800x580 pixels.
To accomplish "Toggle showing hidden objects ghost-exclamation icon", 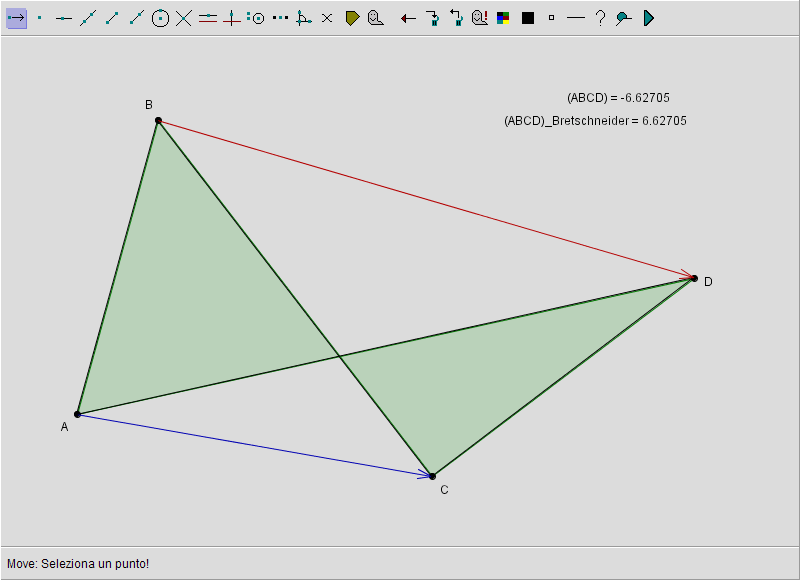I will (x=480, y=18).
